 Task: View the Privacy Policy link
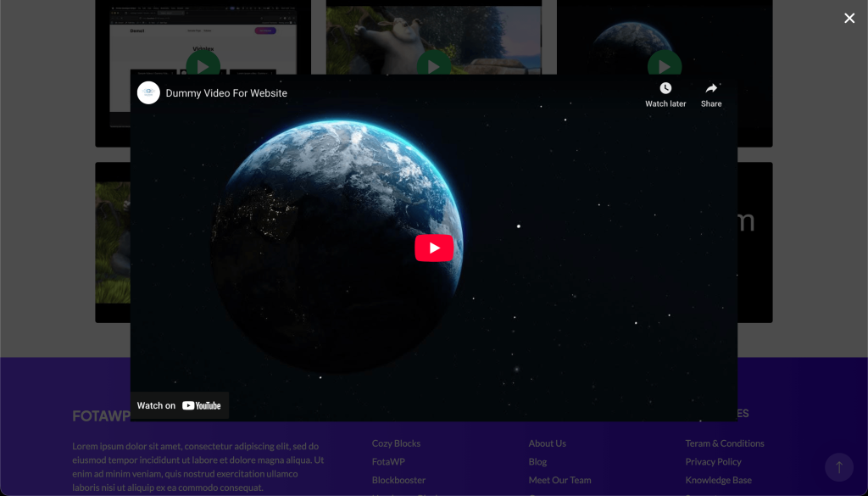[x=713, y=462]
